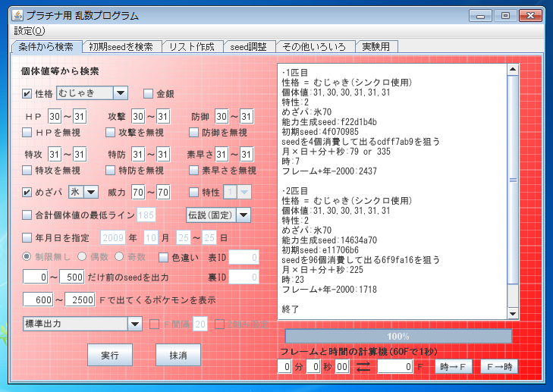
Task: Click the centiseconds 00 field in calculator
Action: pyautogui.click(x=342, y=367)
